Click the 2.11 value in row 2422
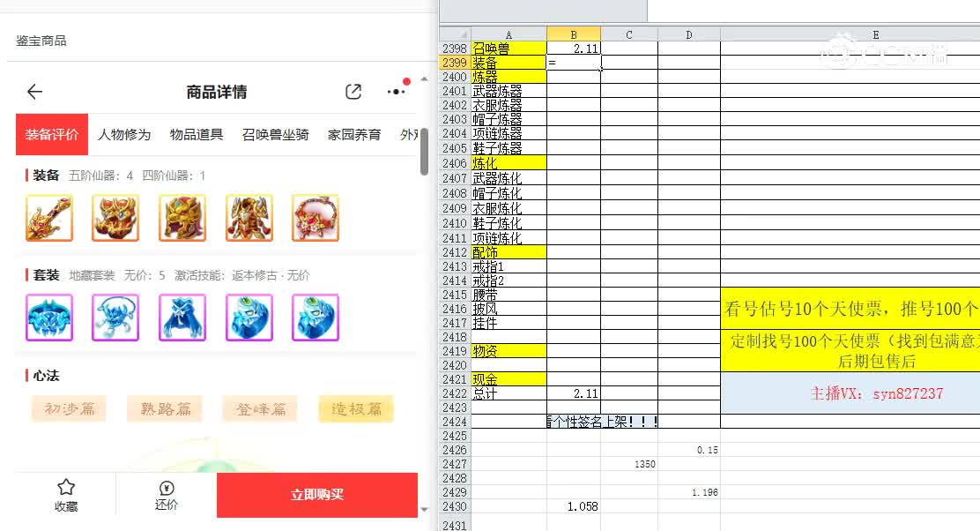980x531 pixels. pos(574,393)
